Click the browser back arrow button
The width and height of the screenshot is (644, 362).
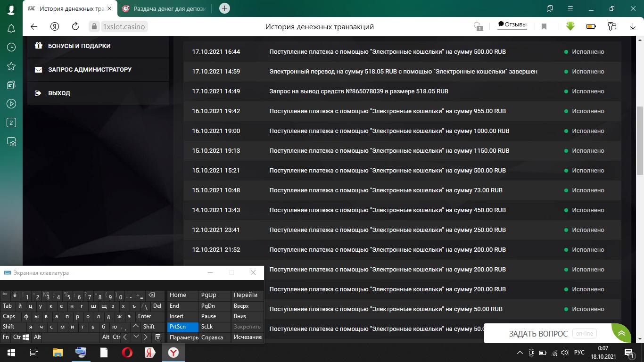[33, 27]
